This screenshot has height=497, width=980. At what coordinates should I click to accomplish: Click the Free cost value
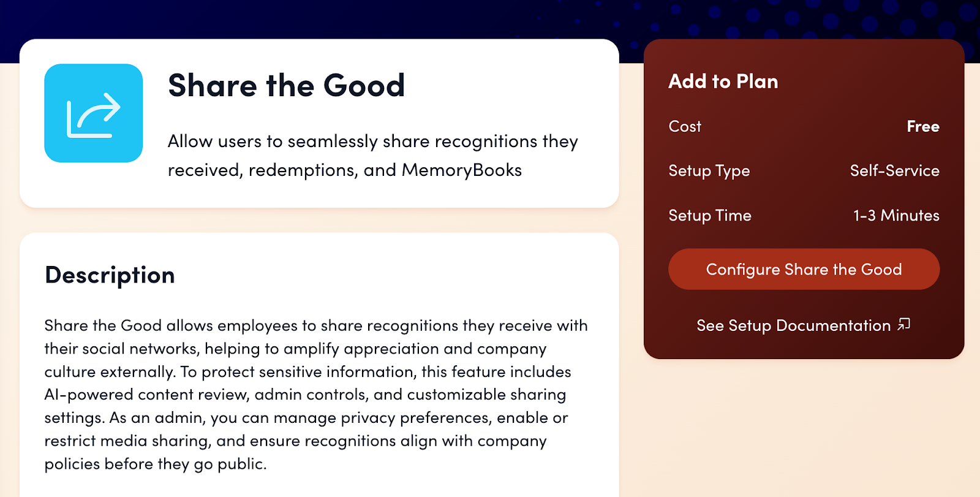click(922, 126)
